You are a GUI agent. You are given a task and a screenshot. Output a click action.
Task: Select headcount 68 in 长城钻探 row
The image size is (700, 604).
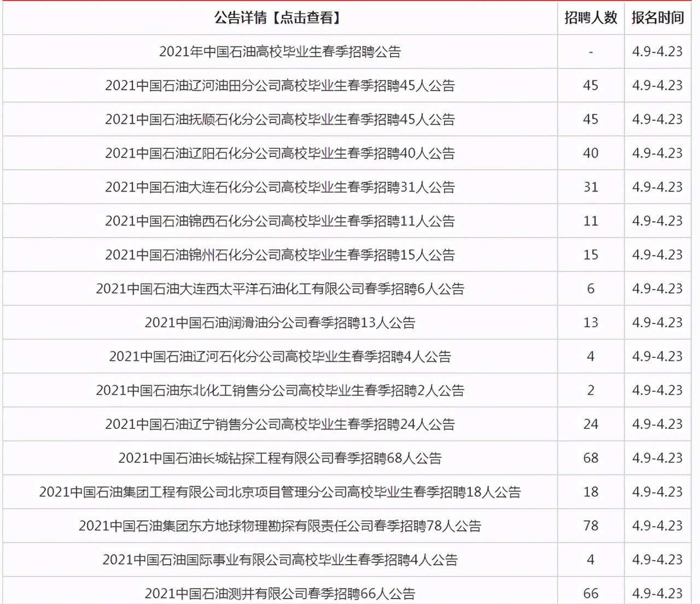591,458
